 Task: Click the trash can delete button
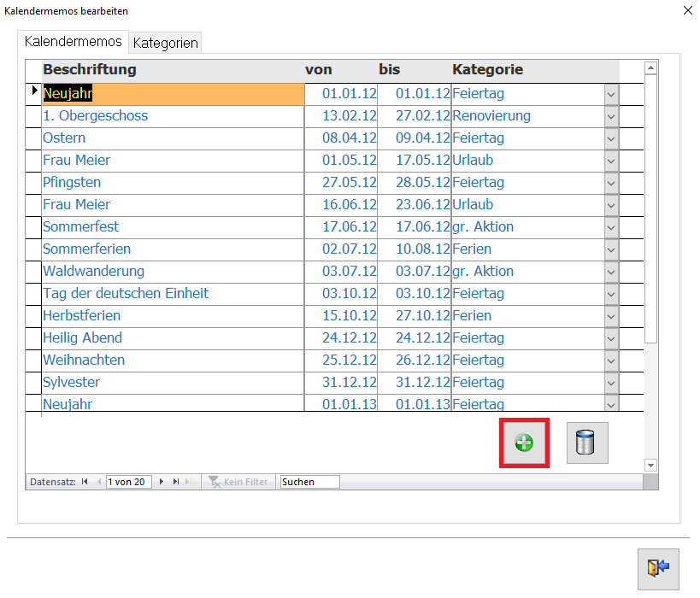tap(586, 443)
